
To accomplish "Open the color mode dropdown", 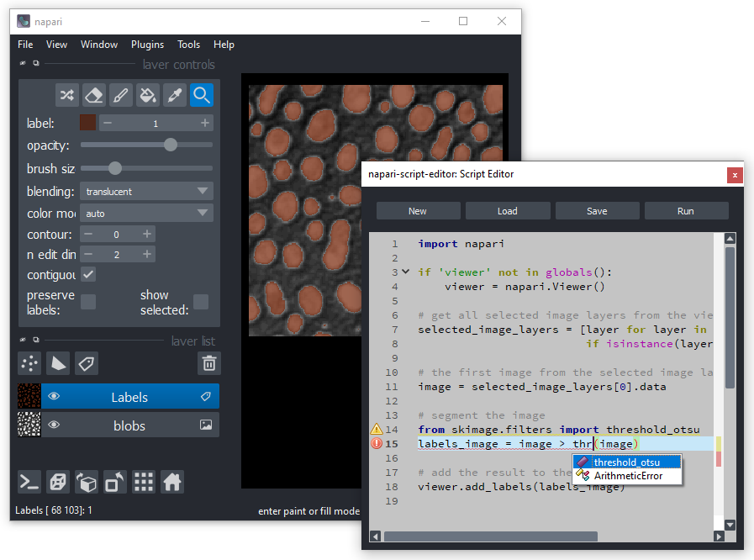I will [x=146, y=213].
